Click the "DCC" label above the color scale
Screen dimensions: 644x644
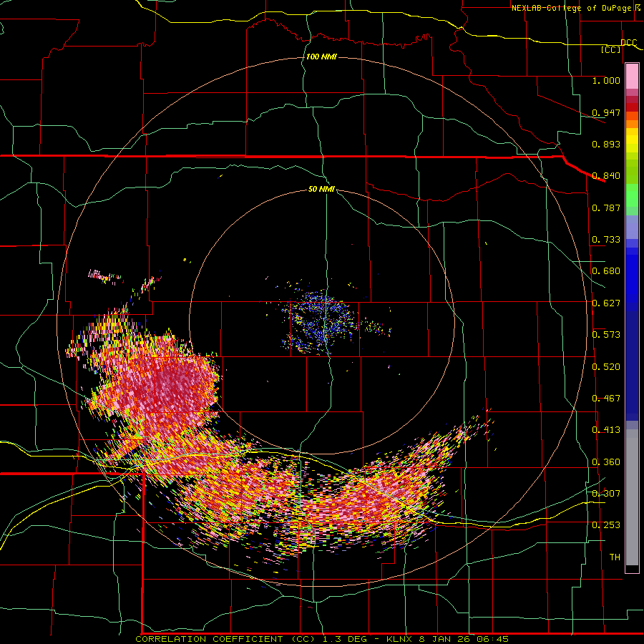click(x=628, y=42)
